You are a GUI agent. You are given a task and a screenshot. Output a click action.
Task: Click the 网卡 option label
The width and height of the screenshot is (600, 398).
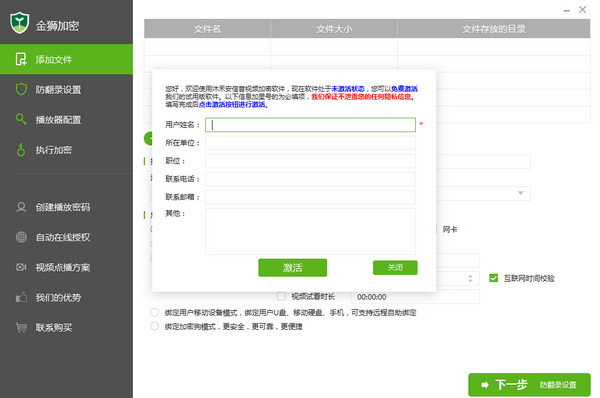(450, 230)
